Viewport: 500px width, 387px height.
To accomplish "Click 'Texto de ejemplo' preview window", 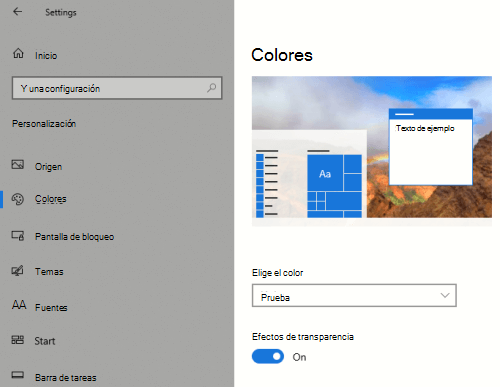I will click(431, 147).
